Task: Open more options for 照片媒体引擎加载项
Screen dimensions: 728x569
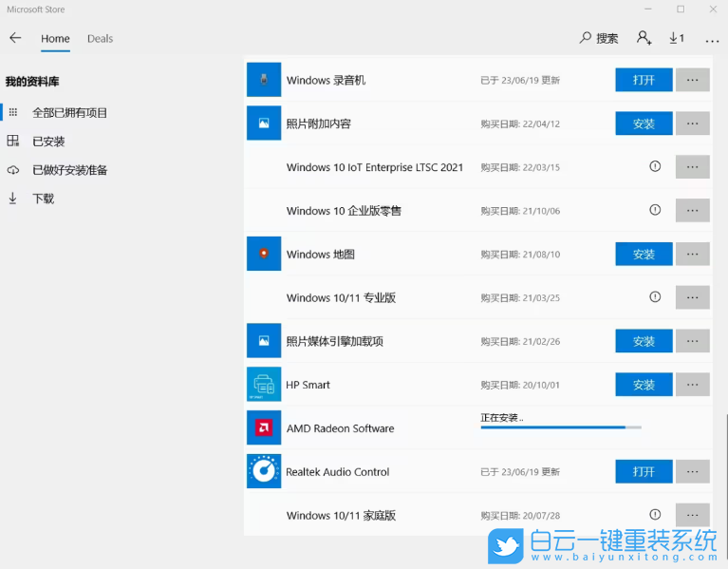Action: click(x=693, y=341)
